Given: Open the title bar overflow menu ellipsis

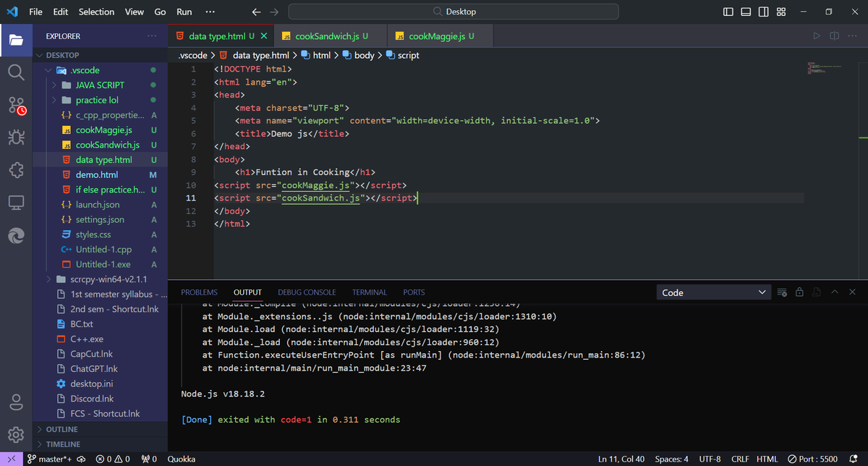Looking at the screenshot, I should tap(210, 12).
